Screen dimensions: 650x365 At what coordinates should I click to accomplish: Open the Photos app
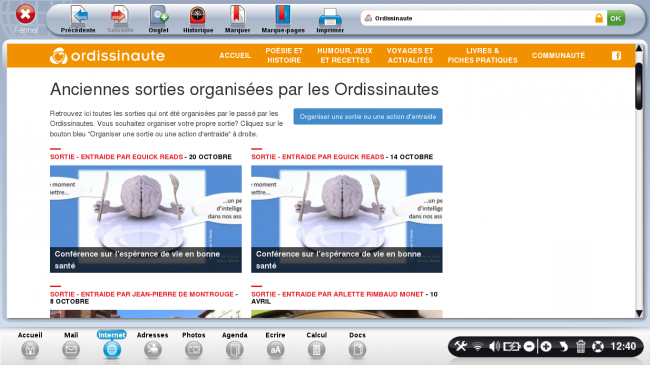point(194,345)
